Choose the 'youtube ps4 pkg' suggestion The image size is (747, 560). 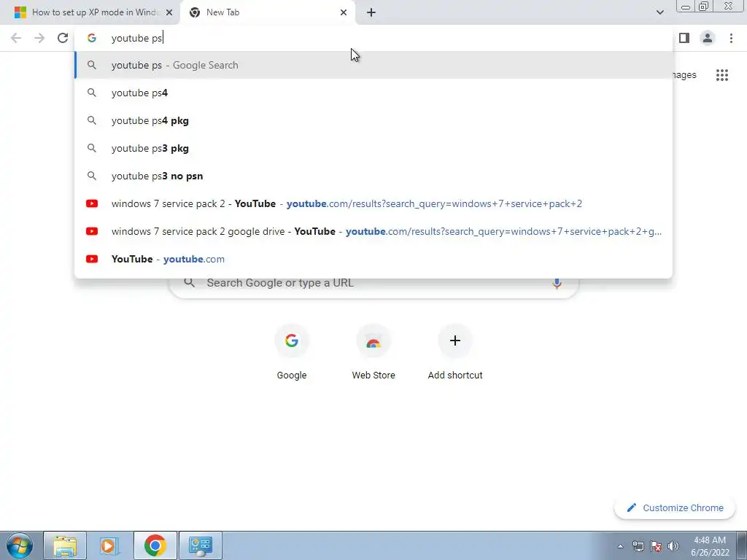(x=373, y=120)
